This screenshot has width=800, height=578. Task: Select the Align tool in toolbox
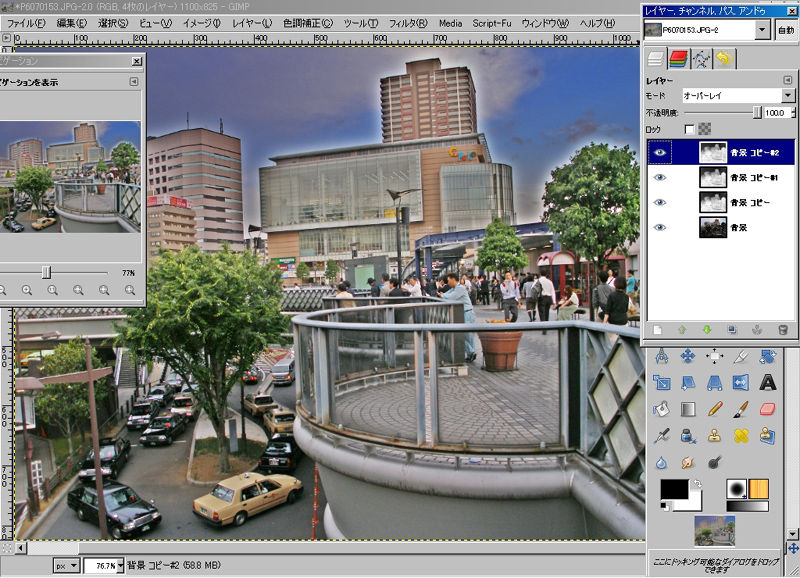(714, 356)
